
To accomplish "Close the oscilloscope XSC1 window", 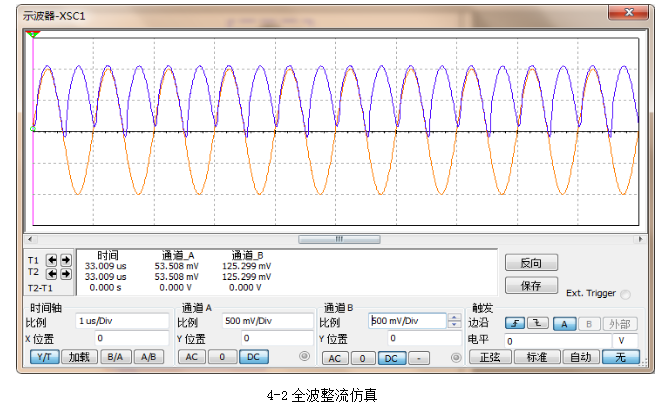I will (628, 12).
